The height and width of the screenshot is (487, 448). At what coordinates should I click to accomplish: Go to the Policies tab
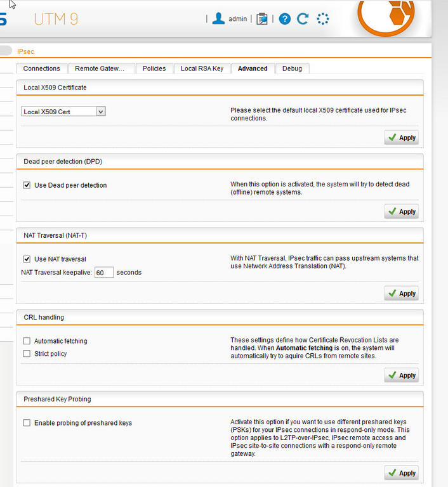pyautogui.click(x=154, y=68)
